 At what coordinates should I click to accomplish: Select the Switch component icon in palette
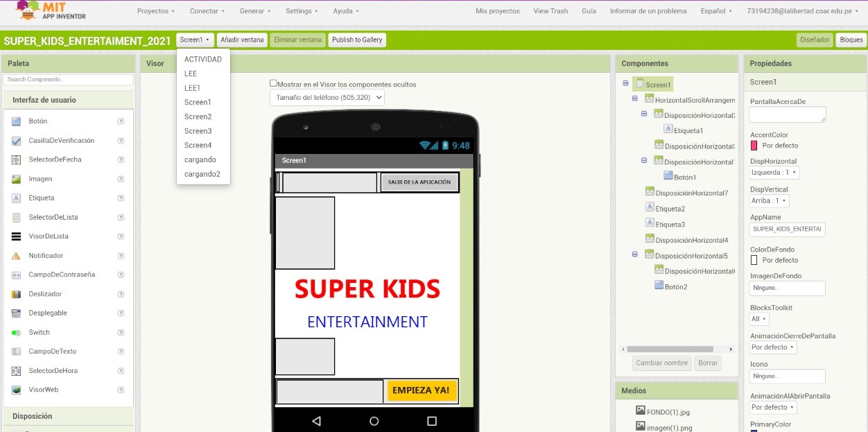(16, 332)
